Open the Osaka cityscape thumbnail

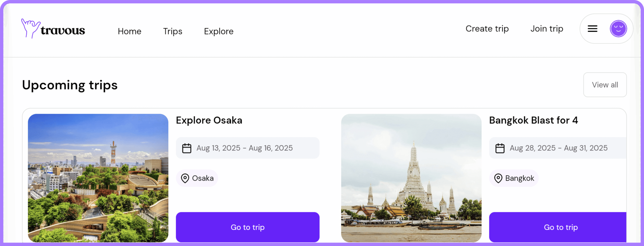98,178
